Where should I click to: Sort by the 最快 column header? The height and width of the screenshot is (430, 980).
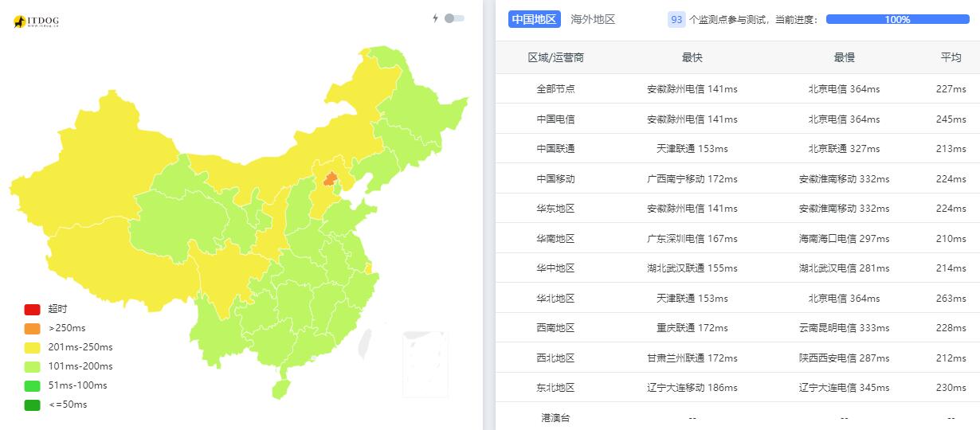[x=692, y=57]
